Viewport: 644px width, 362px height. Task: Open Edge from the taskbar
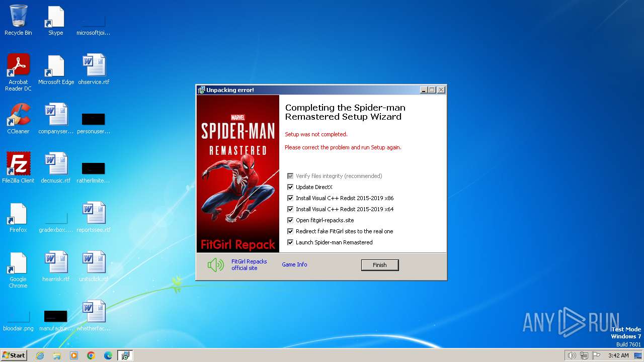click(x=108, y=355)
